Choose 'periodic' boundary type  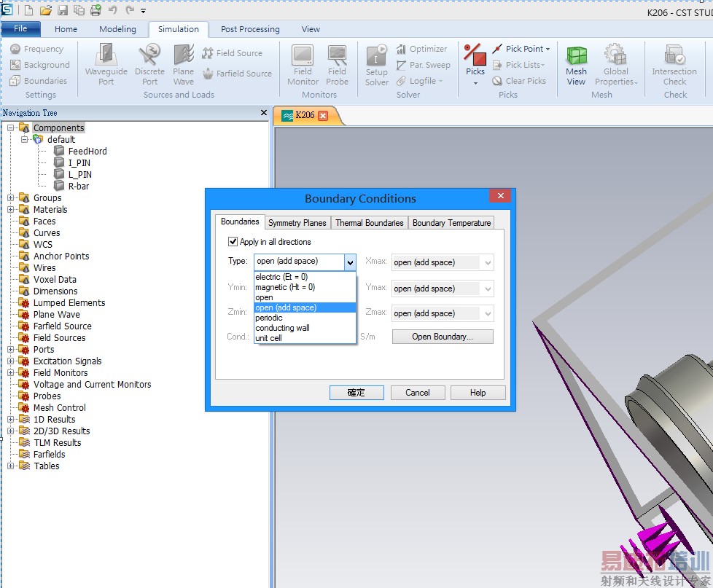(x=305, y=318)
